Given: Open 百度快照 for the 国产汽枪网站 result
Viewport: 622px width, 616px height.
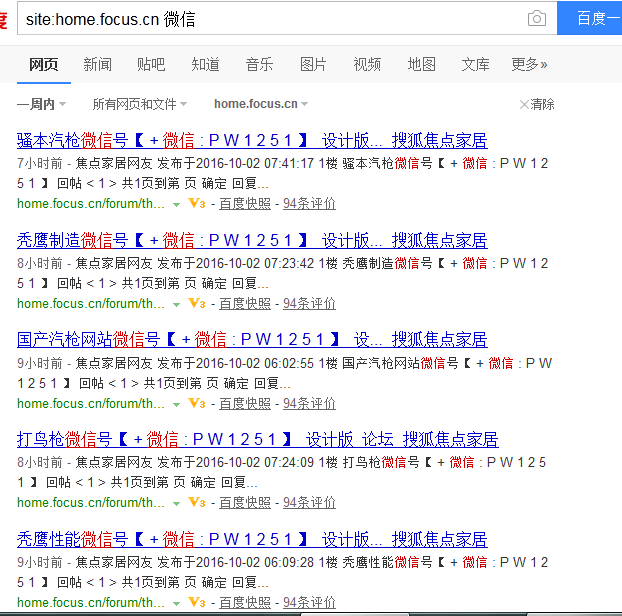Looking at the screenshot, I should [245, 404].
